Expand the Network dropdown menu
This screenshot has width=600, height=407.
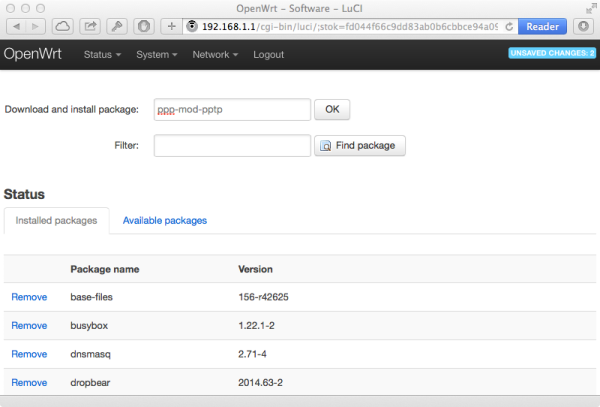[x=216, y=54]
